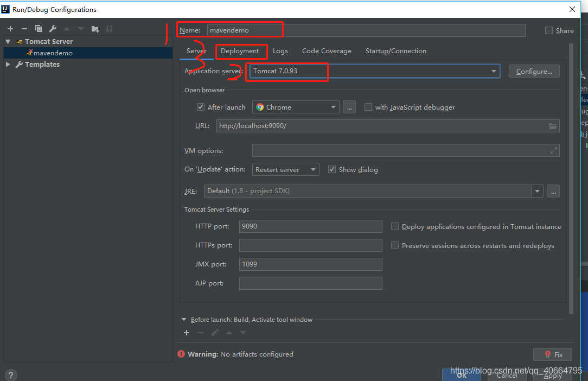Screen dimensions: 588x381
Task: Click the OK button
Action: coord(462,375)
